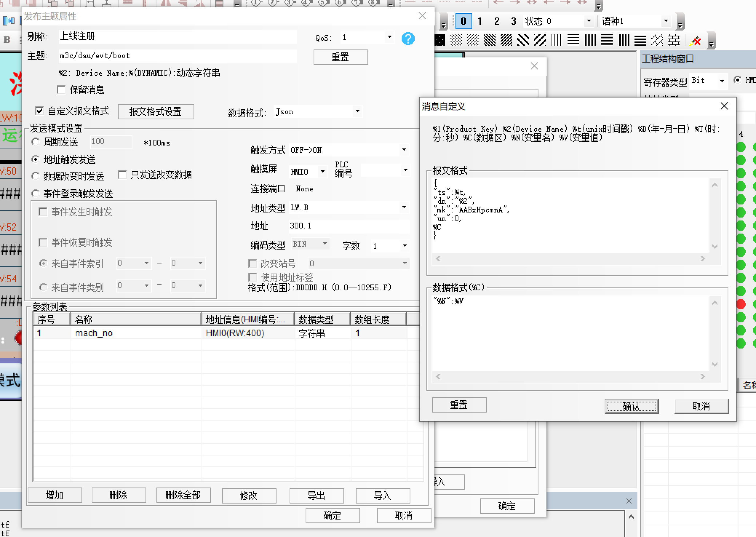Open the 状态 0 toolbar dropdown
Screen dimensions: 756x537
[589, 21]
